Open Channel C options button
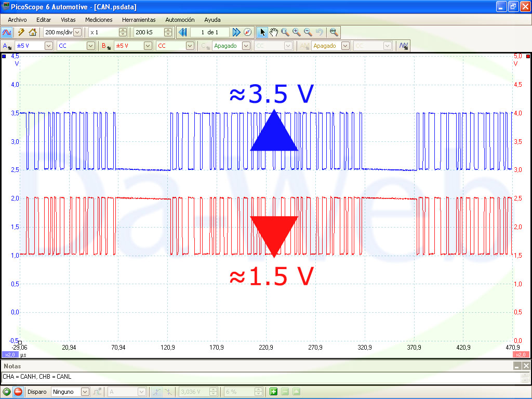 click(x=205, y=46)
